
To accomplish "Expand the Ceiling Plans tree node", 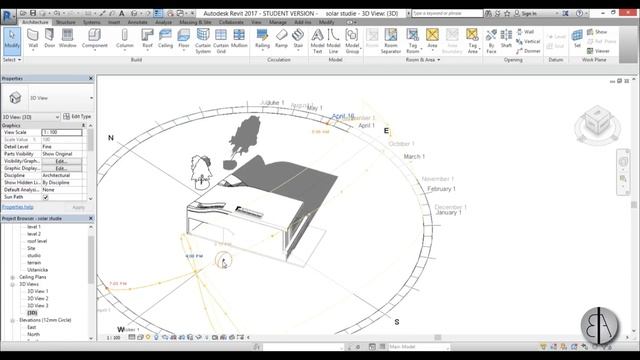I will [x=13, y=277].
